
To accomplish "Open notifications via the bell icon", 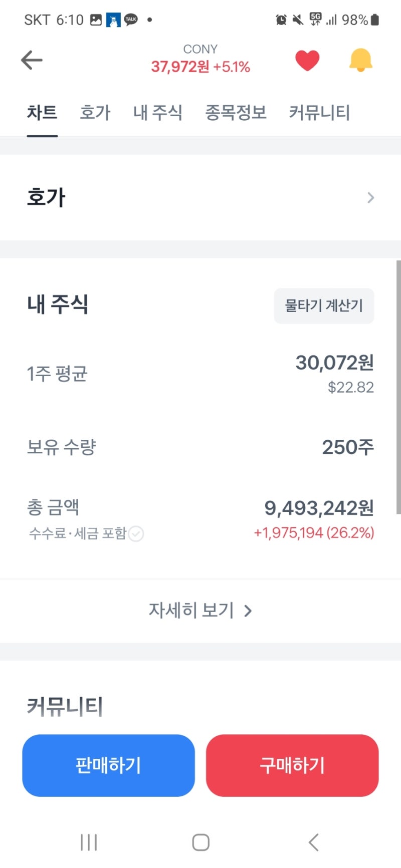I will tap(360, 59).
